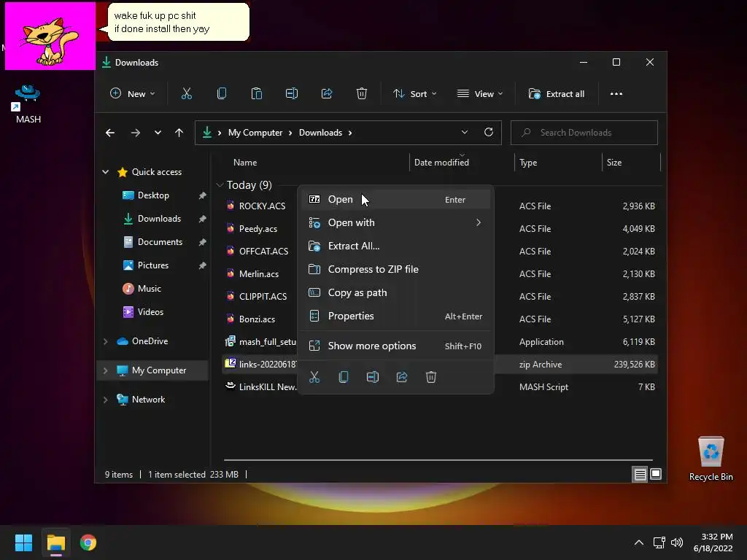Open the Open with submenu
The height and width of the screenshot is (560, 747).
395,223
